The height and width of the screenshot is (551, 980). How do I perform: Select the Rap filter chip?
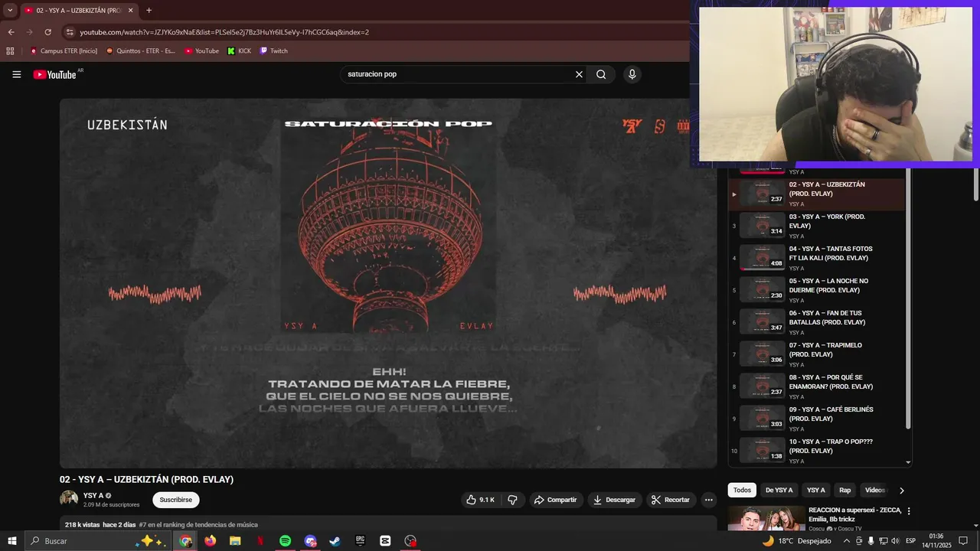[x=844, y=491]
